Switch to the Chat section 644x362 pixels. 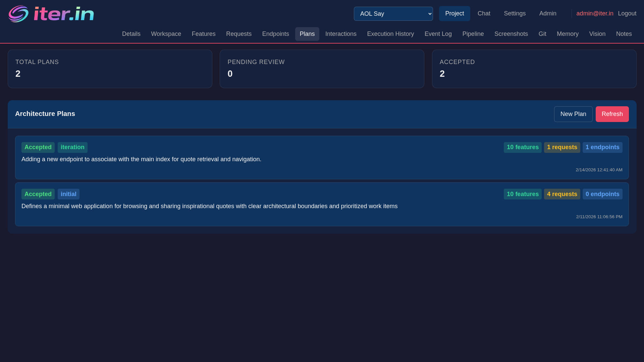[484, 13]
